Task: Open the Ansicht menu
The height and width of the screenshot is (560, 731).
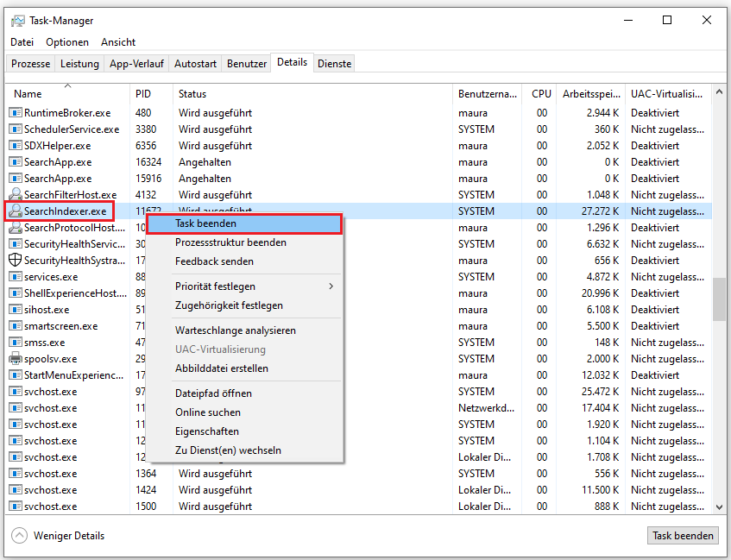Action: coord(117,41)
